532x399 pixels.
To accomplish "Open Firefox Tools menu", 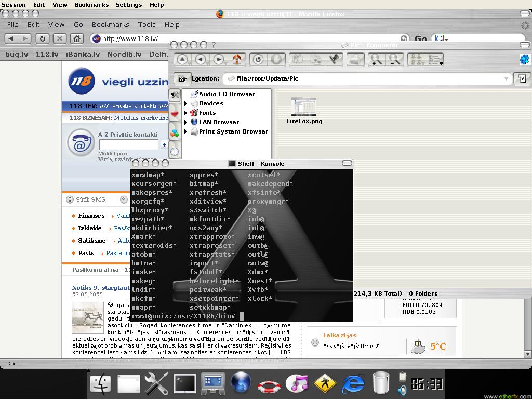I will point(147,25).
